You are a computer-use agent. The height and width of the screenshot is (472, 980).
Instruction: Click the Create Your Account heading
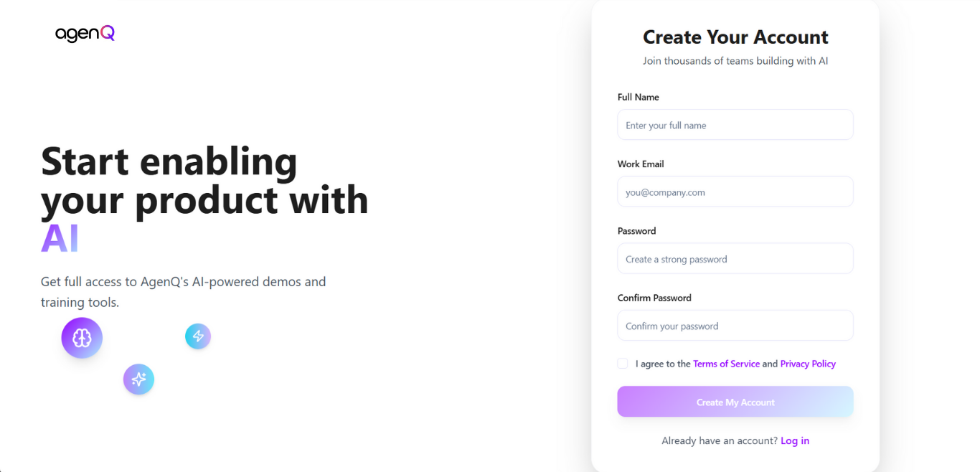pyautogui.click(x=735, y=37)
